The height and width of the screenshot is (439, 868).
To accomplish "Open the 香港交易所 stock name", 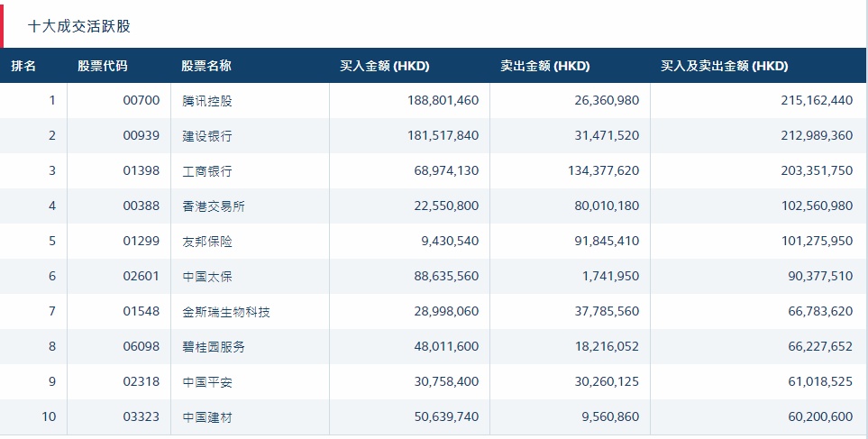I will point(213,206).
